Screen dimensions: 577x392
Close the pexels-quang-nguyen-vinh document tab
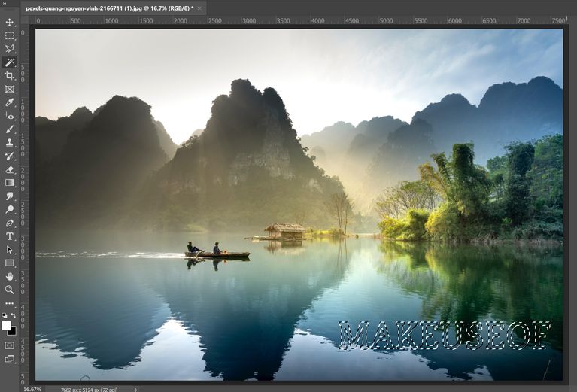tap(201, 8)
